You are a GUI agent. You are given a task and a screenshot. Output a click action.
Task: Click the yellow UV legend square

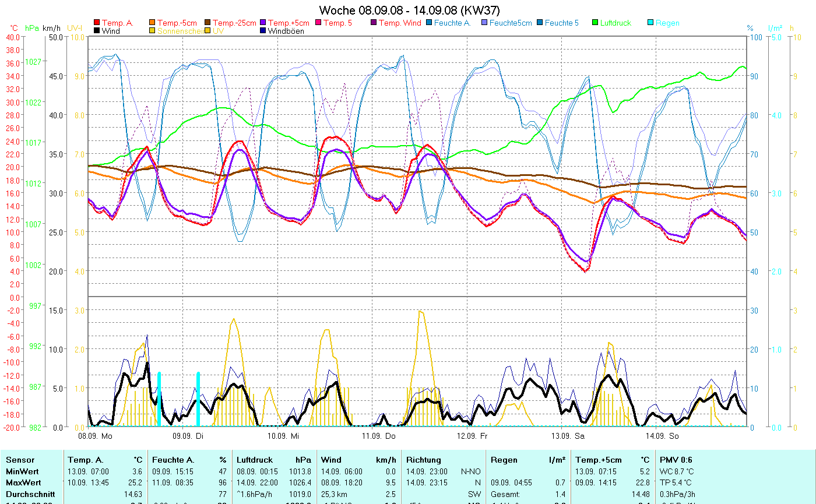[x=208, y=31]
